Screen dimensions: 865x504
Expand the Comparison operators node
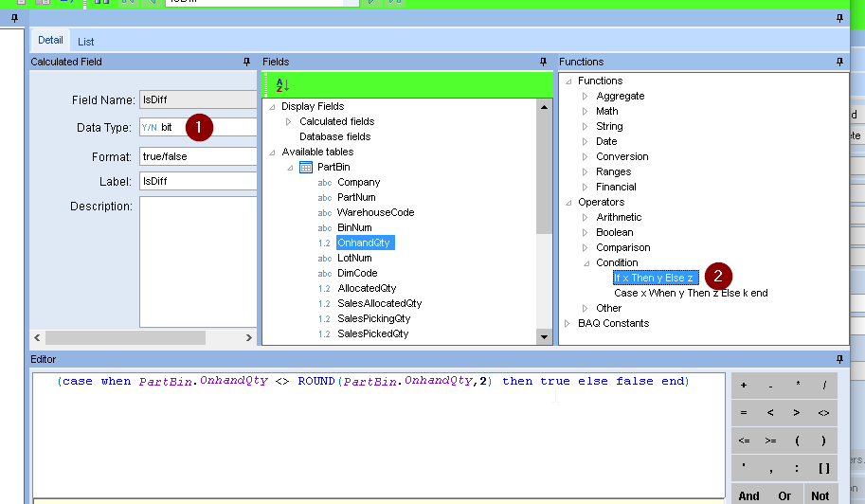pos(586,248)
